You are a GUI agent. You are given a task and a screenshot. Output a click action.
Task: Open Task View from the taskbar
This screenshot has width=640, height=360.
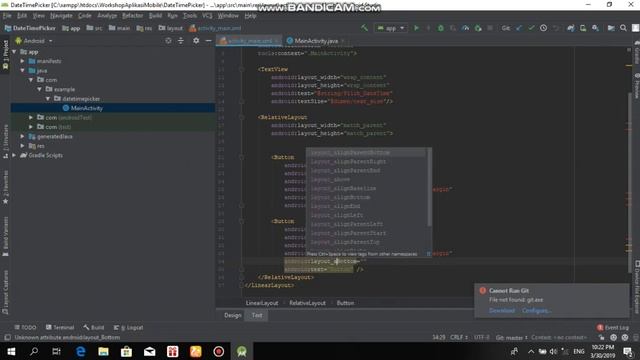pos(57,351)
